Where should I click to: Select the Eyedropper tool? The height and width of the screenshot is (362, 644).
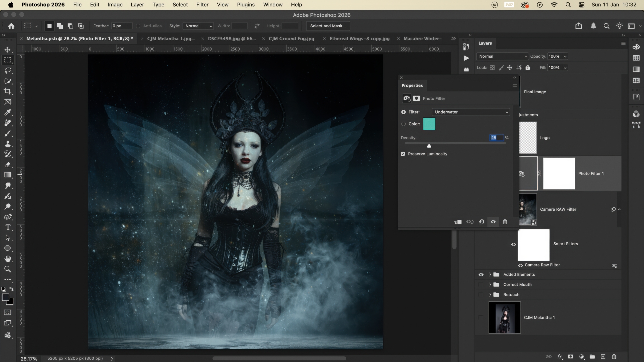(x=7, y=112)
